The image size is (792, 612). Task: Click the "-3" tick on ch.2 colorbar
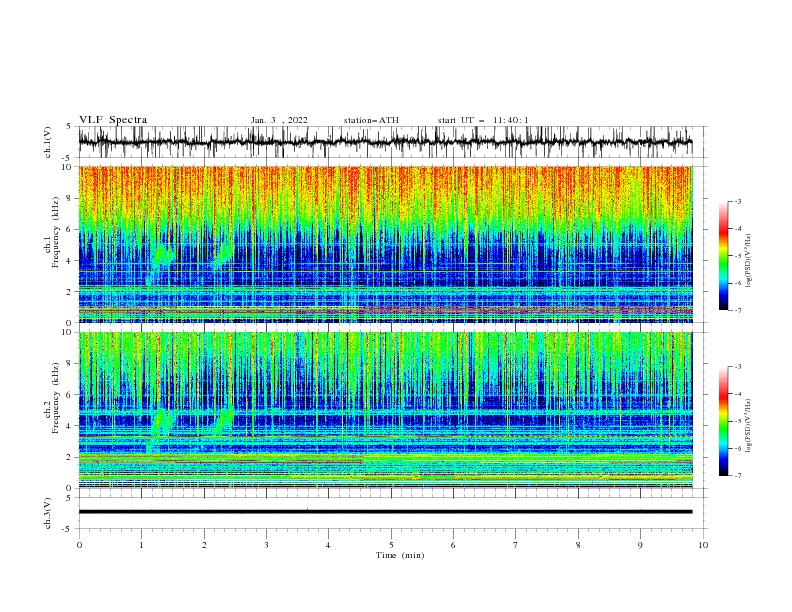[738, 367]
